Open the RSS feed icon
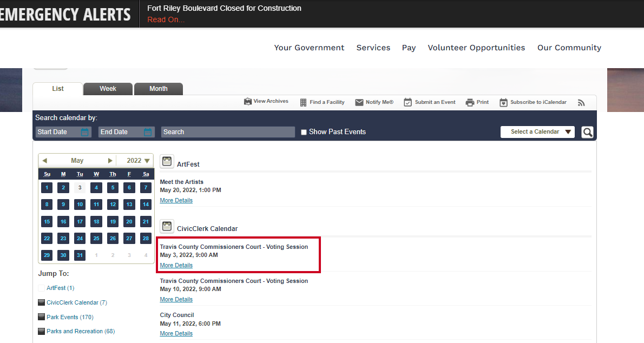644x343 pixels. (x=581, y=103)
